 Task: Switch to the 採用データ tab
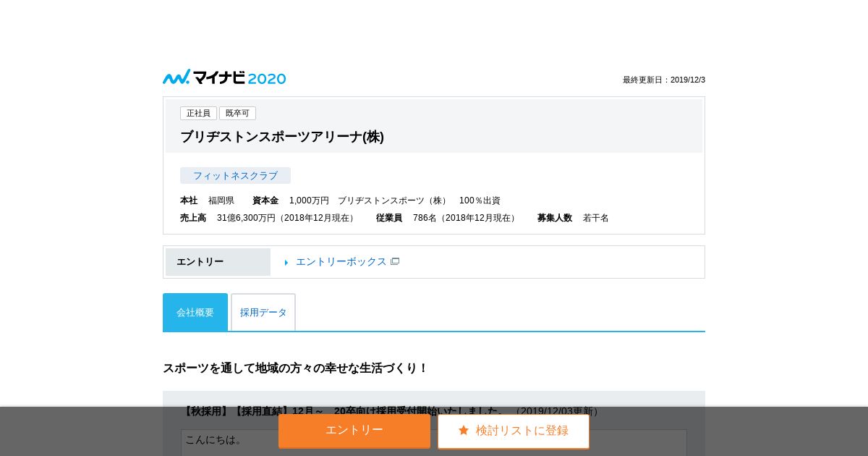[x=263, y=312]
